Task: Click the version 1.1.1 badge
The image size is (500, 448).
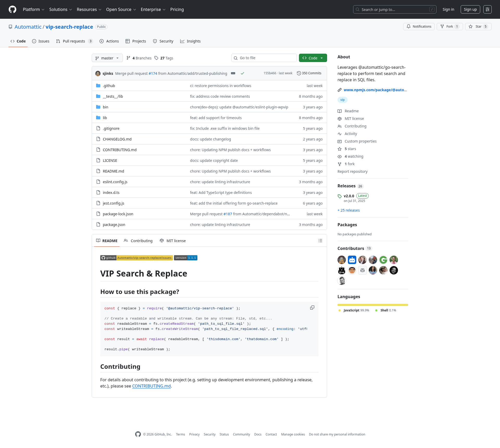Action: tap(186, 258)
